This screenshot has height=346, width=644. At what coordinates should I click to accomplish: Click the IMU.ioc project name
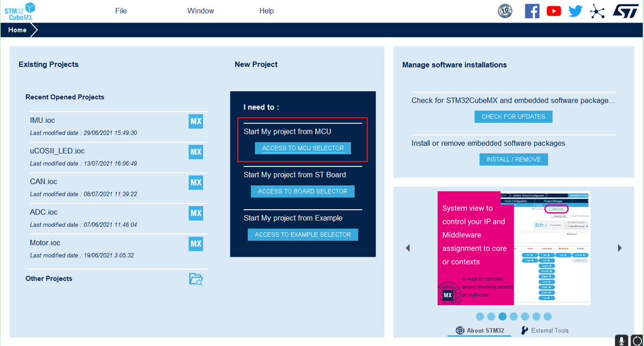42,120
